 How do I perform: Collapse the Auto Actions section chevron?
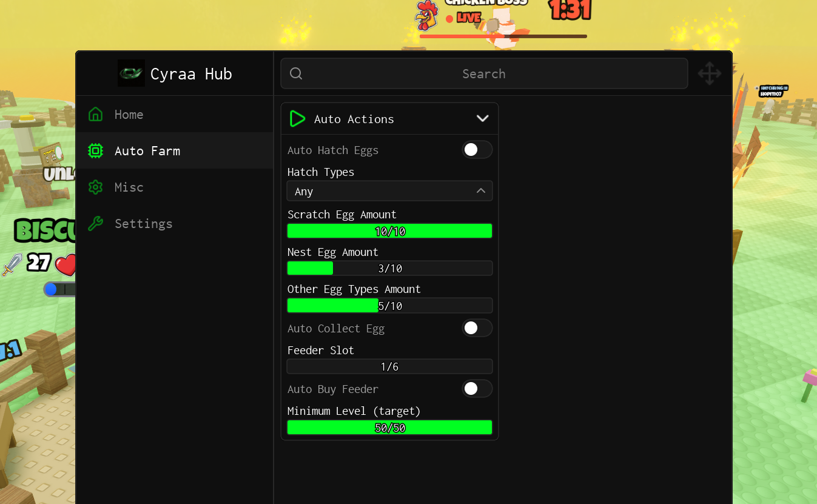(x=482, y=119)
